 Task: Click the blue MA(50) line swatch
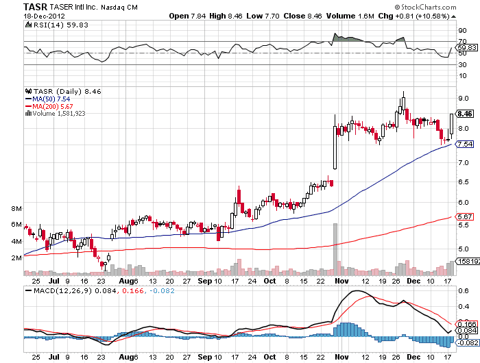pyautogui.click(x=28, y=99)
